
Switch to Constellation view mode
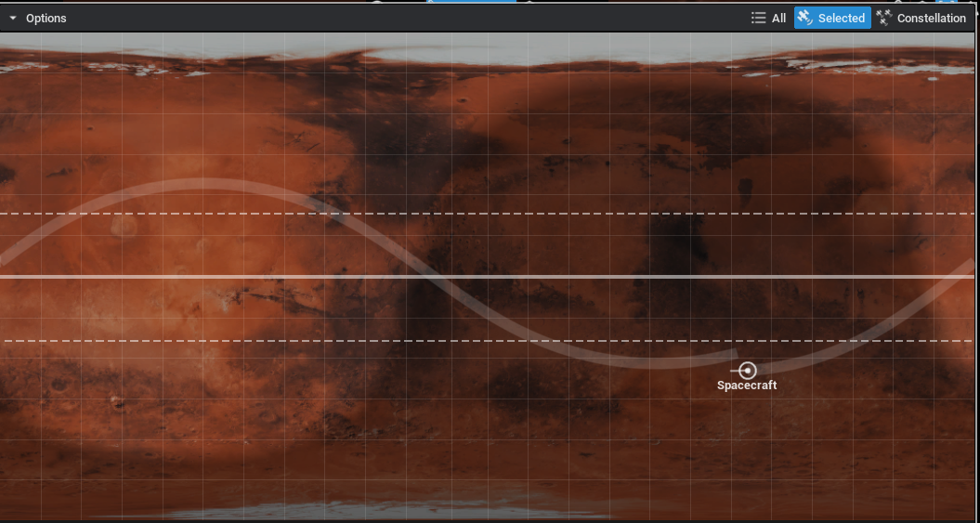pyautogui.click(x=931, y=18)
